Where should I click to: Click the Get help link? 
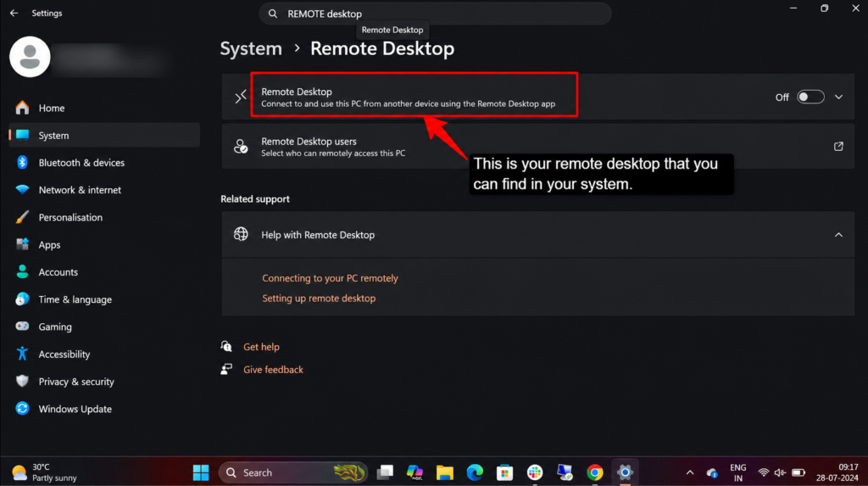click(x=261, y=347)
